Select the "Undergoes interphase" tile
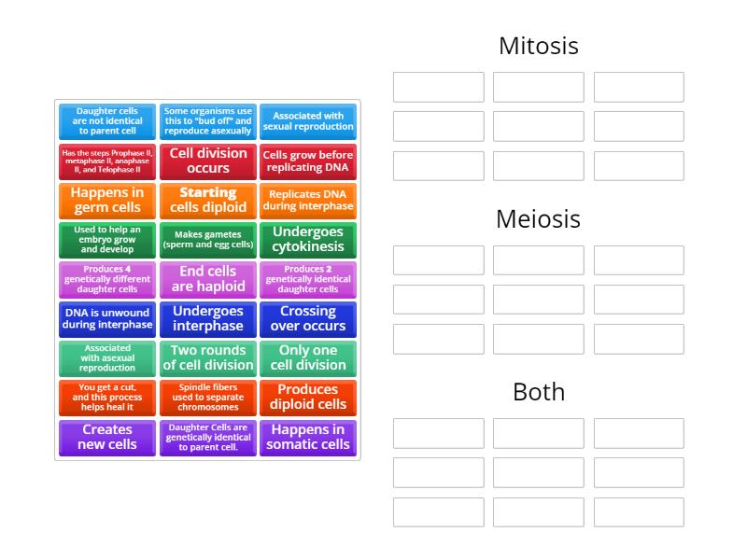747x560 pixels. coord(207,318)
